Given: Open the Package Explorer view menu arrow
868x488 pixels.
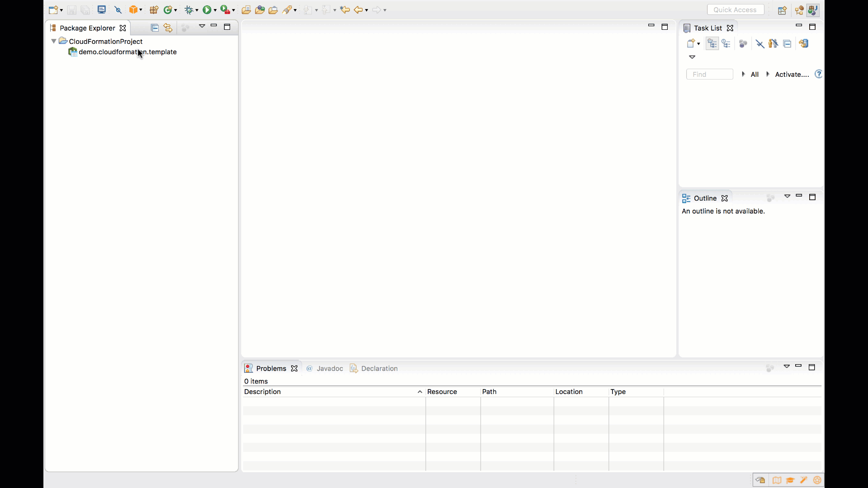Looking at the screenshot, I should click(202, 26).
